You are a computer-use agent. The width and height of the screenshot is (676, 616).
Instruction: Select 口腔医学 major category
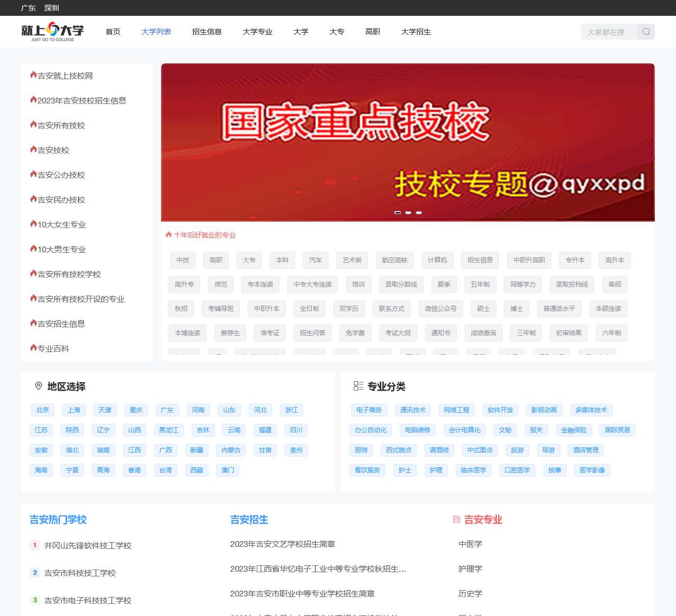[518, 470]
